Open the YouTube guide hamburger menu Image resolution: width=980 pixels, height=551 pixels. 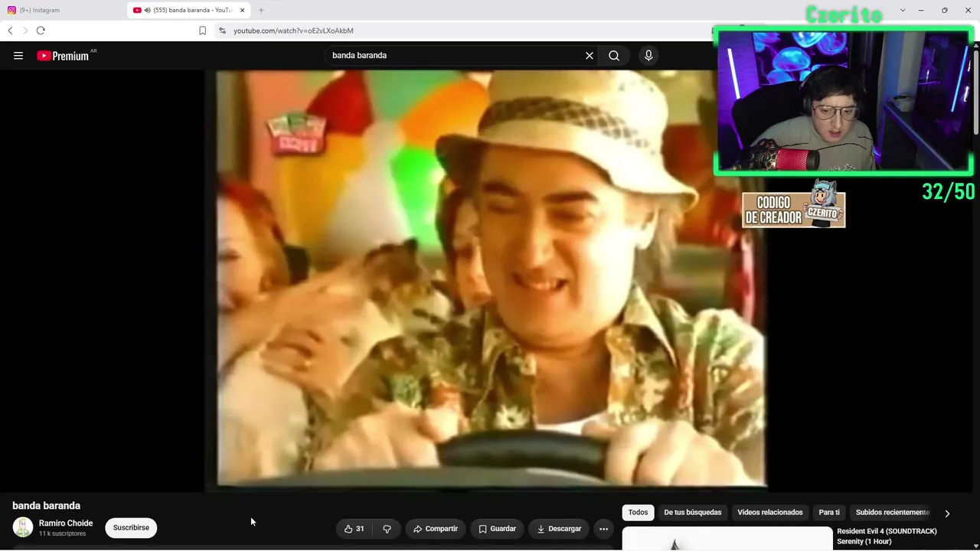click(x=18, y=55)
